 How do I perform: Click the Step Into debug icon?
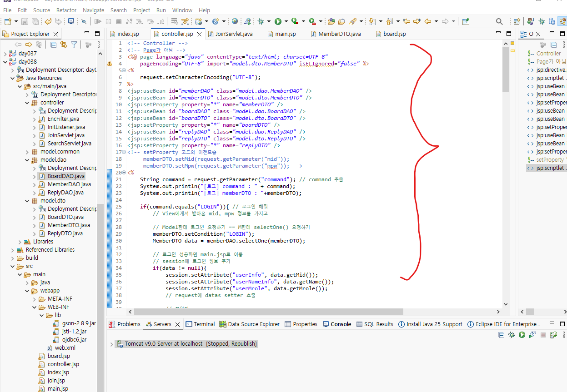pyautogui.click(x=139, y=21)
